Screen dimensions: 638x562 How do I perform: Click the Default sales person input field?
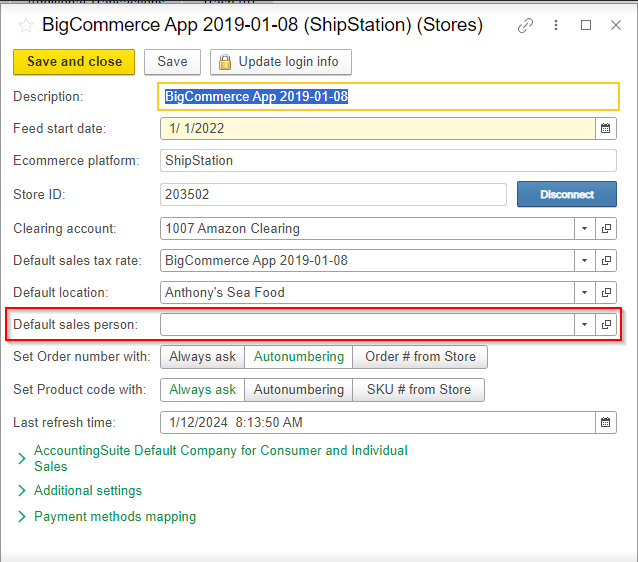point(367,325)
